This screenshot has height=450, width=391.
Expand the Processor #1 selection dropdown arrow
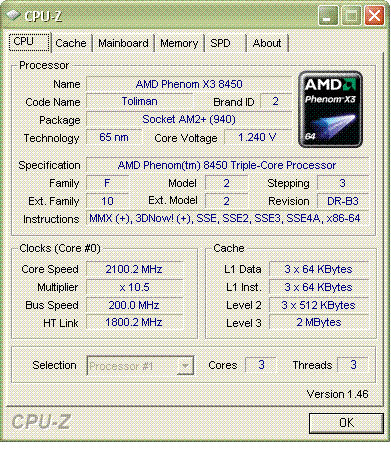(185, 366)
